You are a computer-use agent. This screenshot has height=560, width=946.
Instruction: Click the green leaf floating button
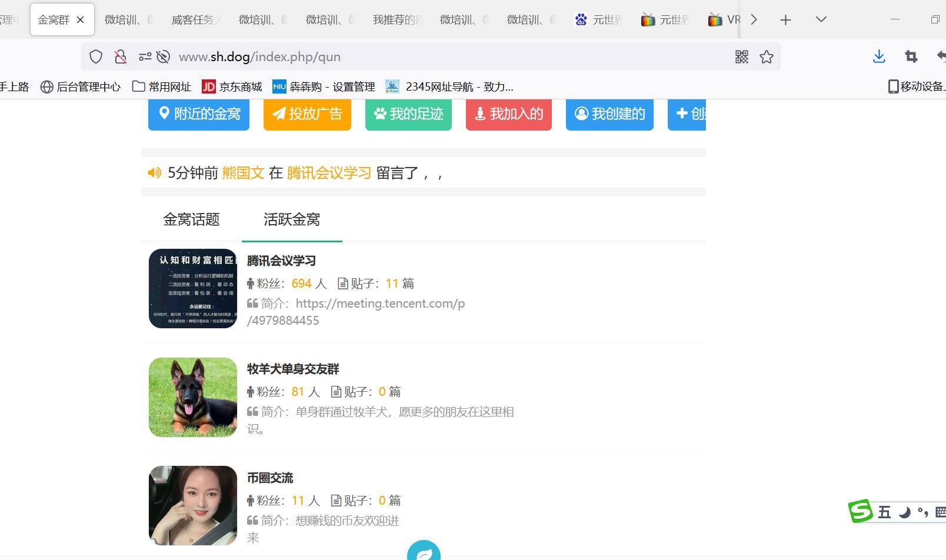424,553
